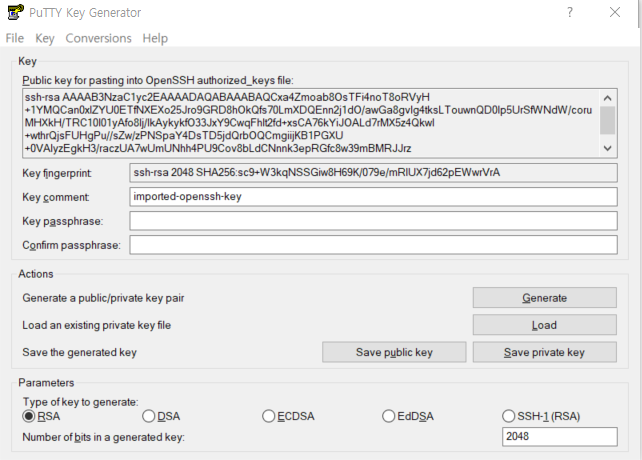This screenshot has height=460, width=642.
Task: Click the 'Generate a public/private key pair' text
Action: point(103,298)
